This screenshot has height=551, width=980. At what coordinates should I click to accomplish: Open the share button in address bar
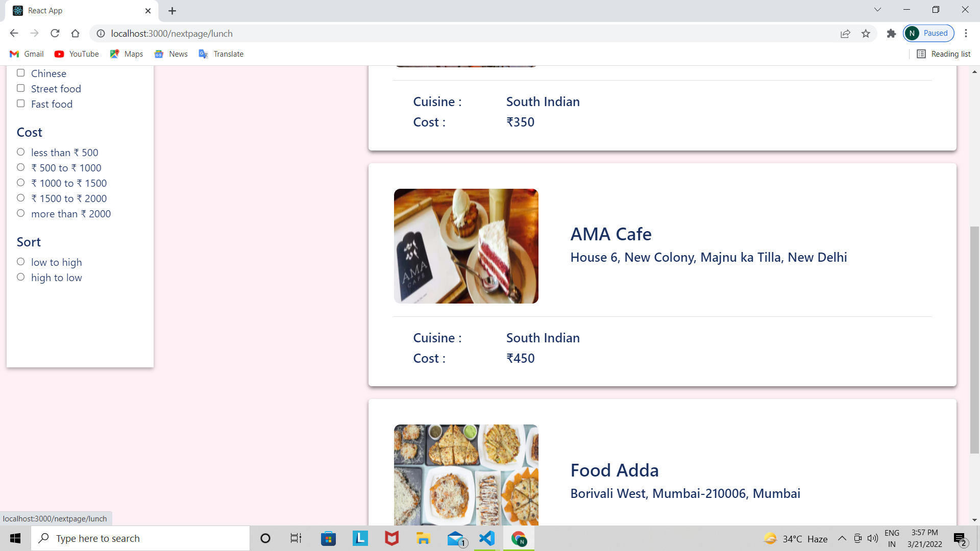point(845,33)
